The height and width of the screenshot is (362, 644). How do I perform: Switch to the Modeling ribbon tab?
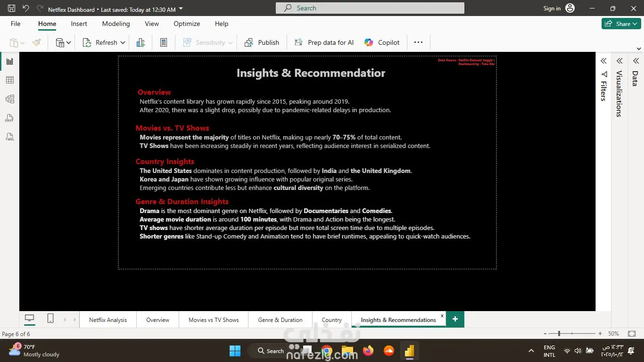coord(116,24)
